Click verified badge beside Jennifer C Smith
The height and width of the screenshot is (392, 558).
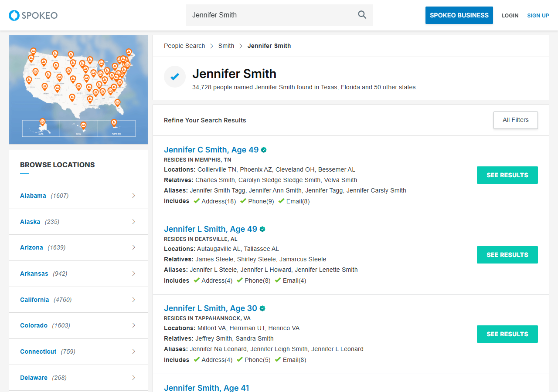264,150
